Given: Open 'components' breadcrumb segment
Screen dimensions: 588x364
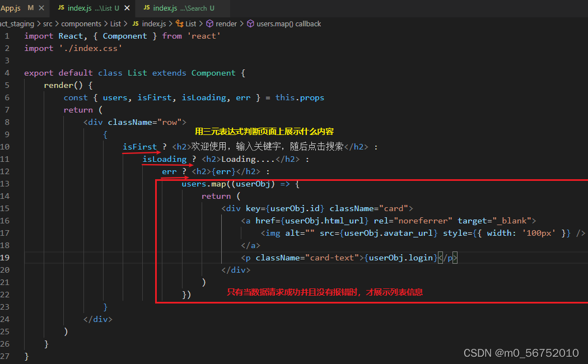Looking at the screenshot, I should tap(81, 24).
